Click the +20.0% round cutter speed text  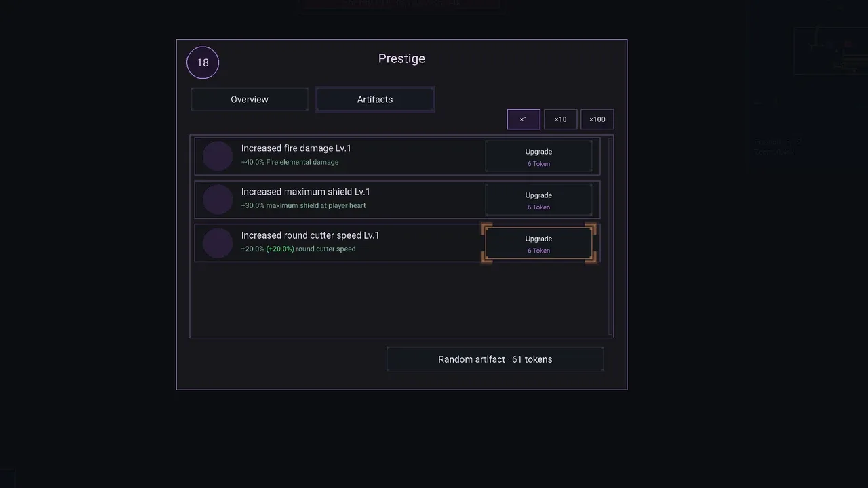click(298, 249)
